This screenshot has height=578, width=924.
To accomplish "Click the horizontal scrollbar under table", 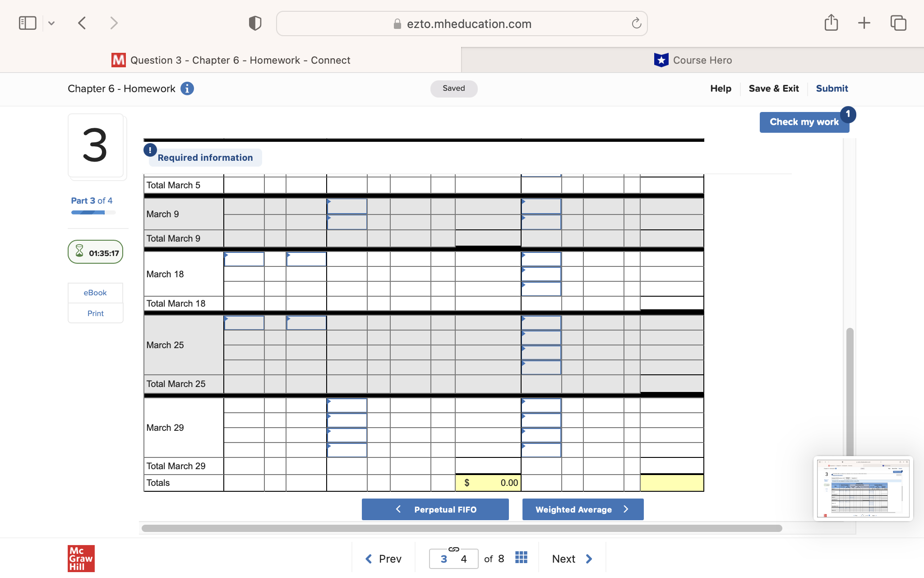I will (461, 528).
